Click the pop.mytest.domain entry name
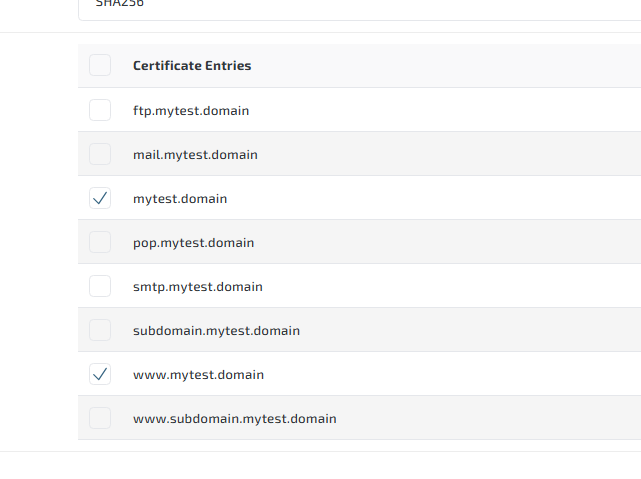The image size is (641, 479). click(193, 243)
